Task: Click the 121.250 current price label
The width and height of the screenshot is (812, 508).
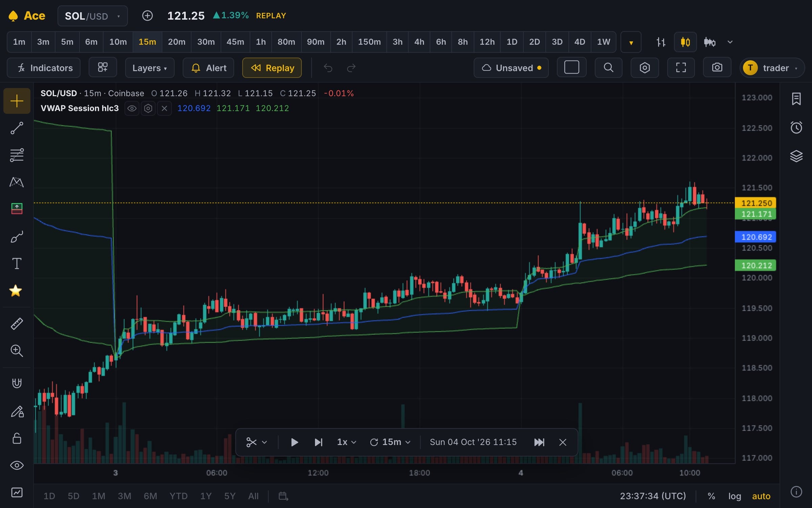Action: click(756, 203)
